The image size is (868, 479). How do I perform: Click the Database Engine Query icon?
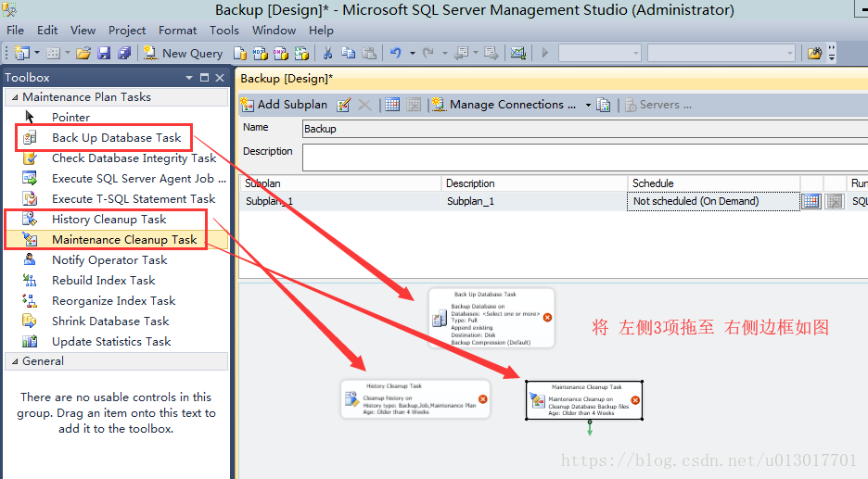[x=239, y=53]
